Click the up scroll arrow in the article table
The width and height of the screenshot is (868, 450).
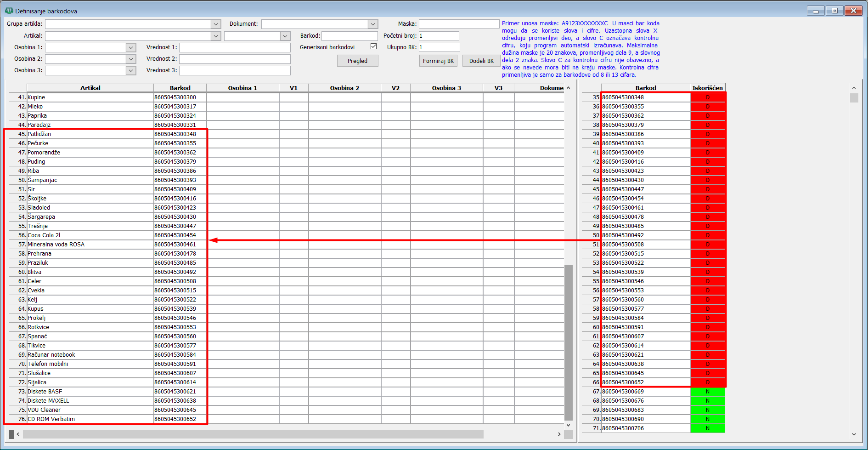[x=569, y=88]
